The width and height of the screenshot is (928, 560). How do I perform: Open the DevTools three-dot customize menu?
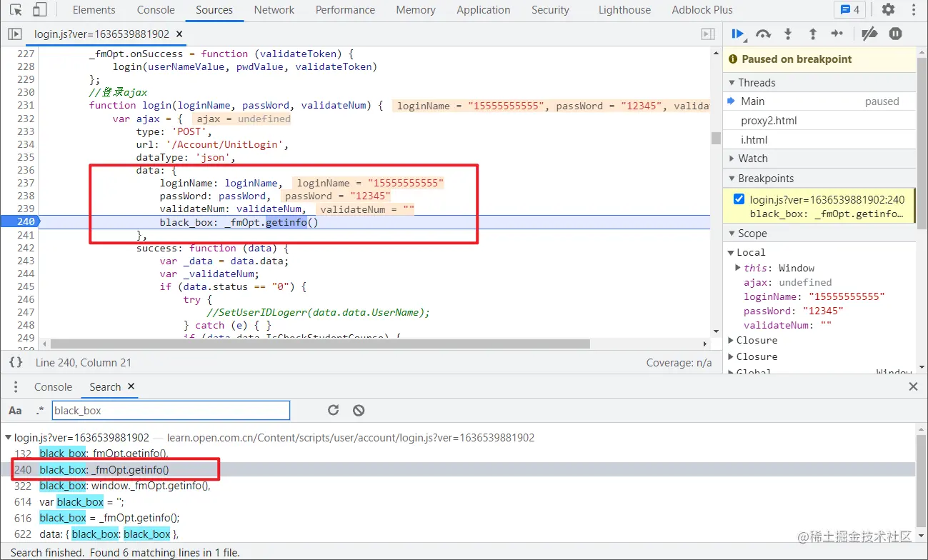pyautogui.click(x=913, y=10)
